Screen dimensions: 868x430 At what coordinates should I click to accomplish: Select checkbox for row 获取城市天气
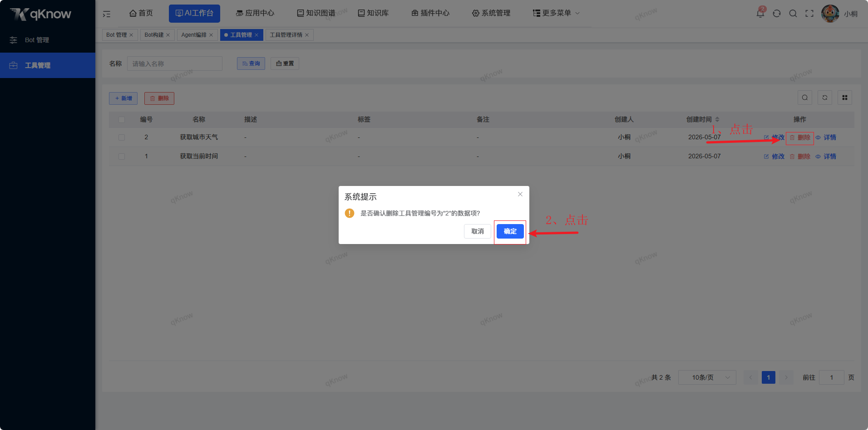(122, 137)
